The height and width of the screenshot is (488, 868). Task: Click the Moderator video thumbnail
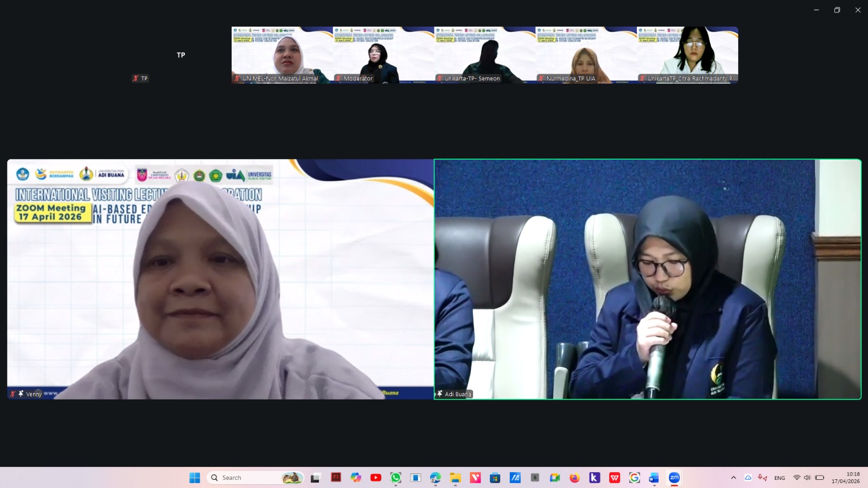click(384, 55)
